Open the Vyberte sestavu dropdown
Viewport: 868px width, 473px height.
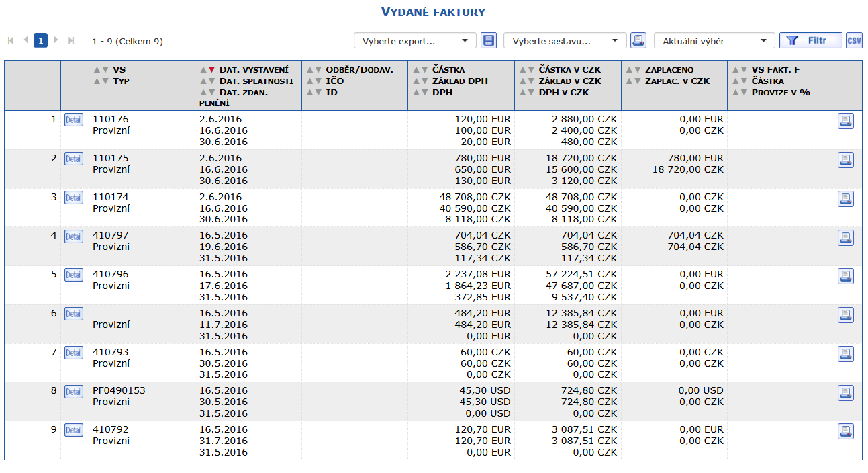565,41
